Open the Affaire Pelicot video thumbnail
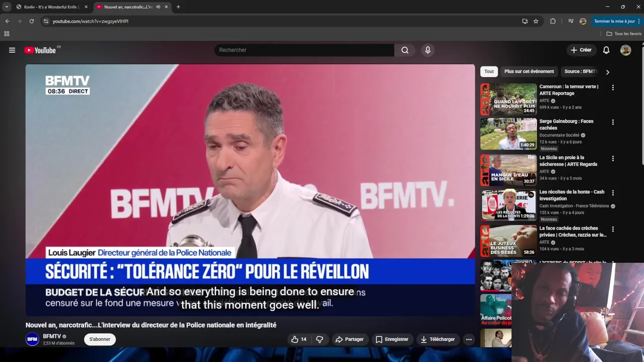Image resolution: width=644 pixels, height=362 pixels. 496,310
